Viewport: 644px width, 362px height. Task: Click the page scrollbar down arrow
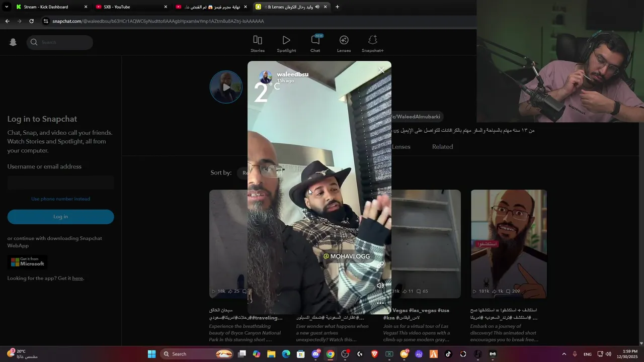pos(641,343)
